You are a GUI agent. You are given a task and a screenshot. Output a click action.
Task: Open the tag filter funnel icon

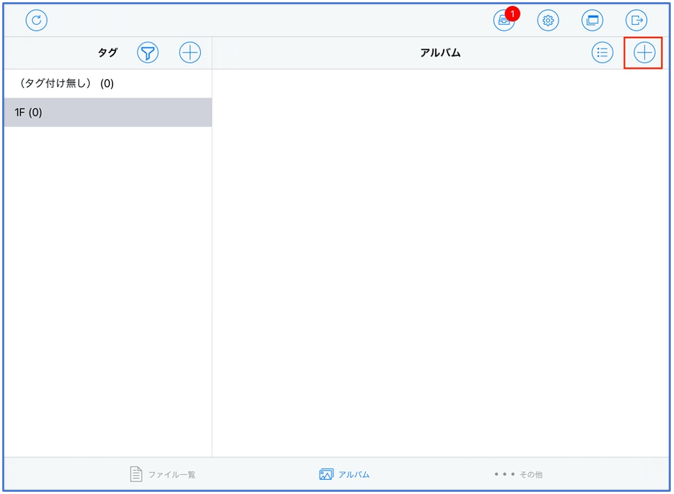tap(148, 53)
